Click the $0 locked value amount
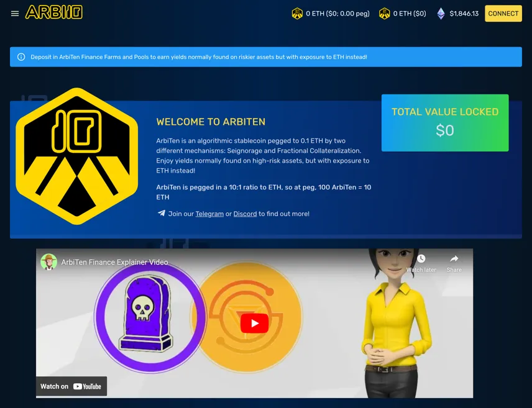Image resolution: width=532 pixels, height=408 pixels. click(445, 130)
